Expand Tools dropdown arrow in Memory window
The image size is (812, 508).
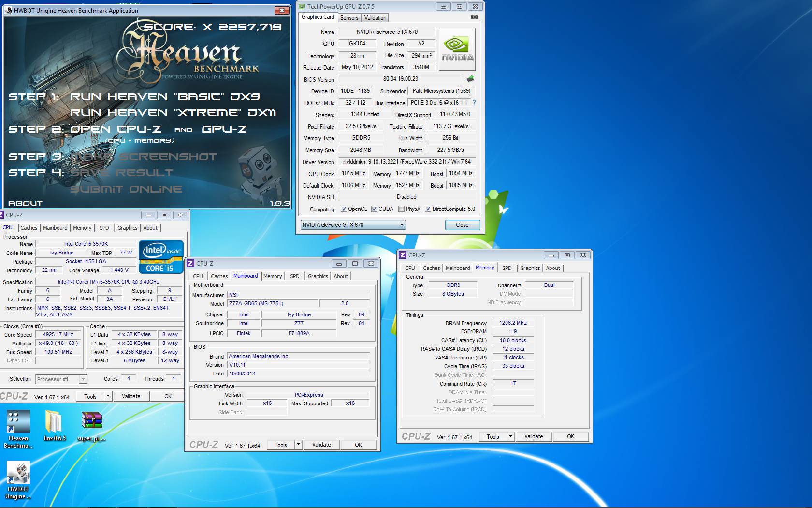pyautogui.click(x=510, y=436)
